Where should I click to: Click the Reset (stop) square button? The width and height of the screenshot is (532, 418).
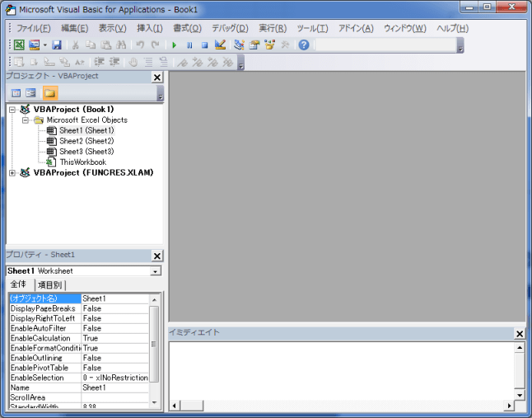click(x=204, y=45)
